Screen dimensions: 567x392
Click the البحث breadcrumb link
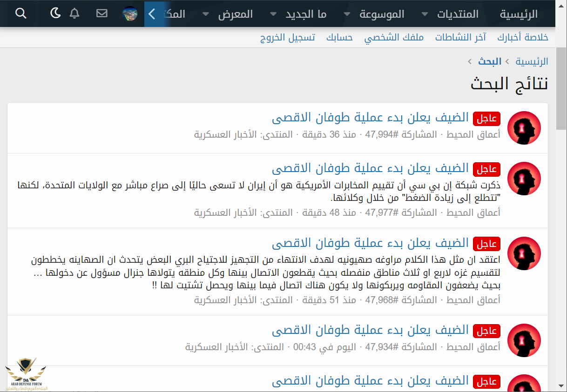point(489,61)
